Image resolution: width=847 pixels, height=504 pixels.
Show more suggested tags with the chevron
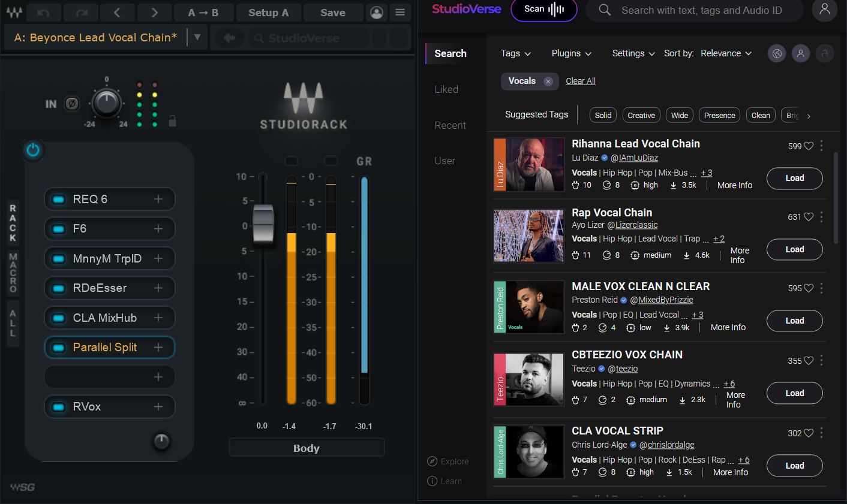[809, 116]
